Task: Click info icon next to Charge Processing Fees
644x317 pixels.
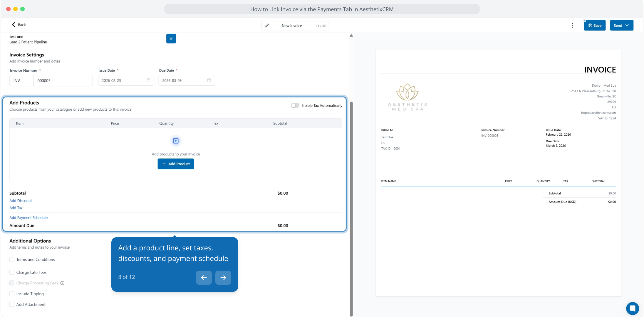Action: coord(62,283)
